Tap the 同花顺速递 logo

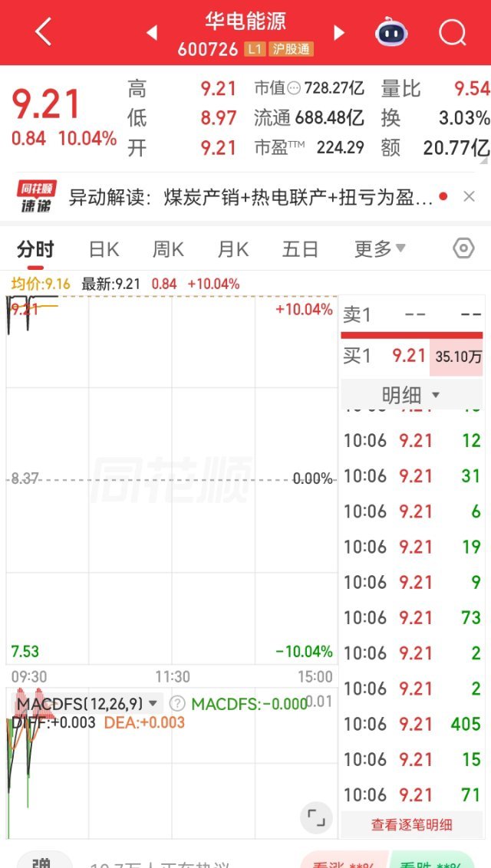[36, 196]
